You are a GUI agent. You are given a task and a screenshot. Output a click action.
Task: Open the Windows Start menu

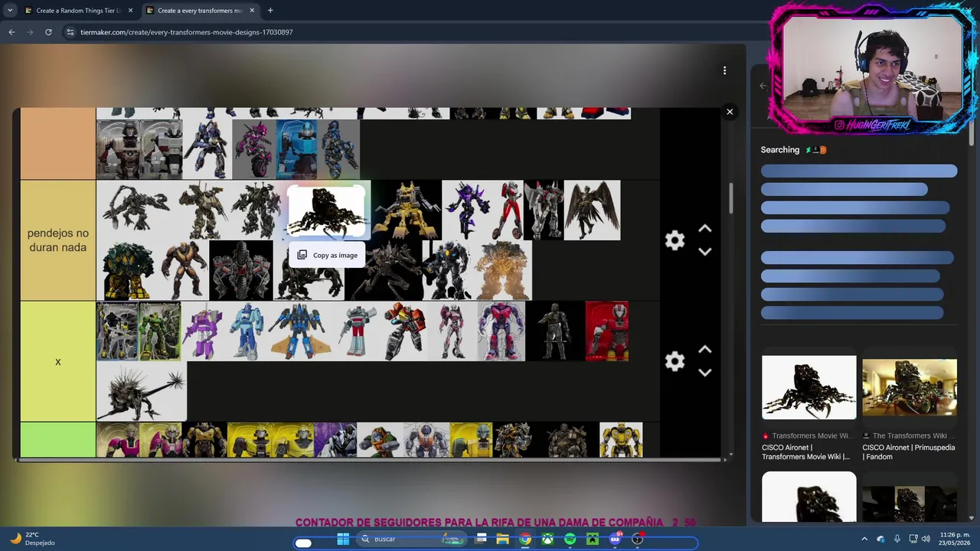click(x=343, y=540)
